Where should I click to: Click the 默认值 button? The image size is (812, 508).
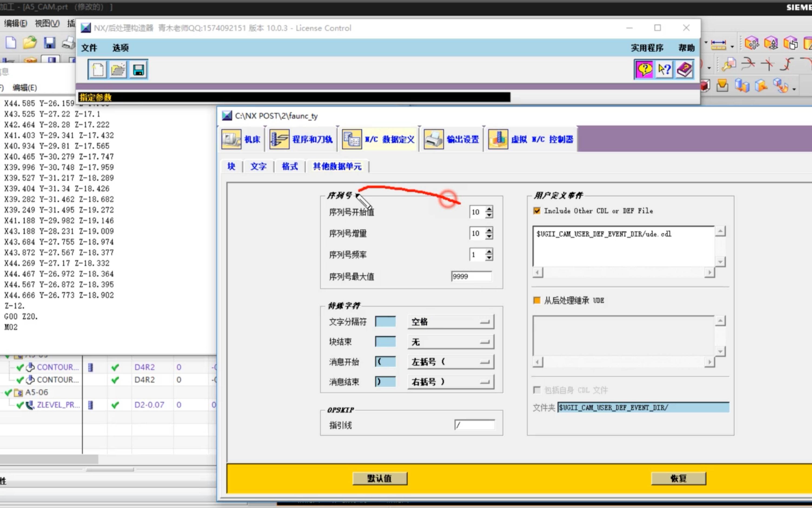pyautogui.click(x=380, y=478)
